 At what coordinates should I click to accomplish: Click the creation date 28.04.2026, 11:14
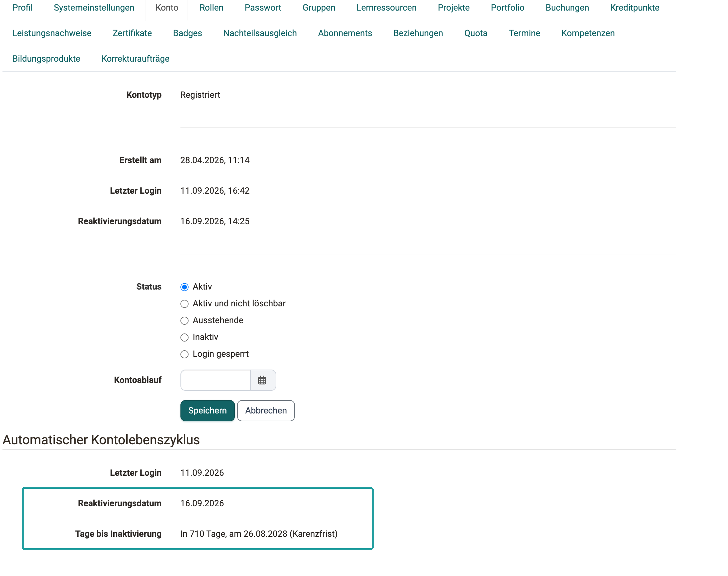(215, 160)
